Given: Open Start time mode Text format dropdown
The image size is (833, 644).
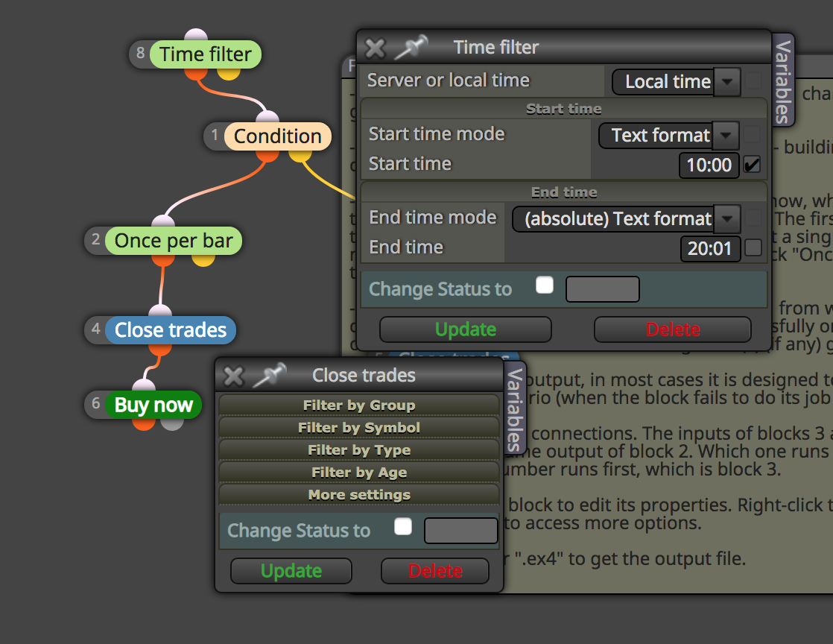Looking at the screenshot, I should (668, 135).
